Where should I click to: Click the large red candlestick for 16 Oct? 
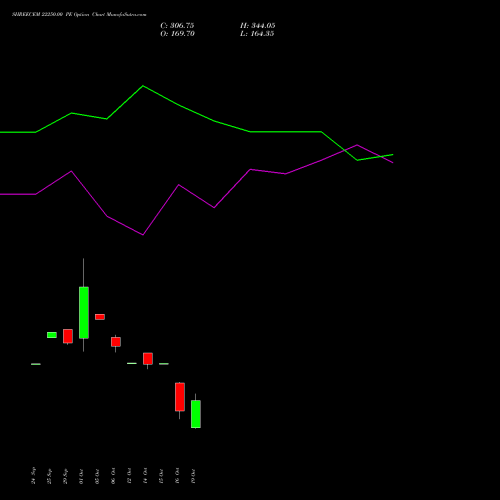pos(180,397)
